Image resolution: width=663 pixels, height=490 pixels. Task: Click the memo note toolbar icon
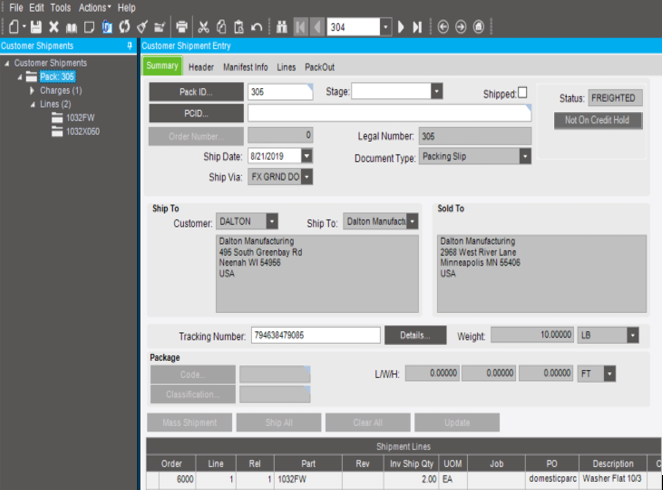pos(89,27)
